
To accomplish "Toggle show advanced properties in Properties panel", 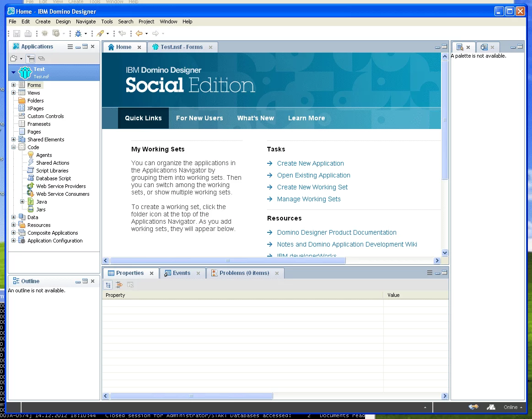I will pos(119,285).
